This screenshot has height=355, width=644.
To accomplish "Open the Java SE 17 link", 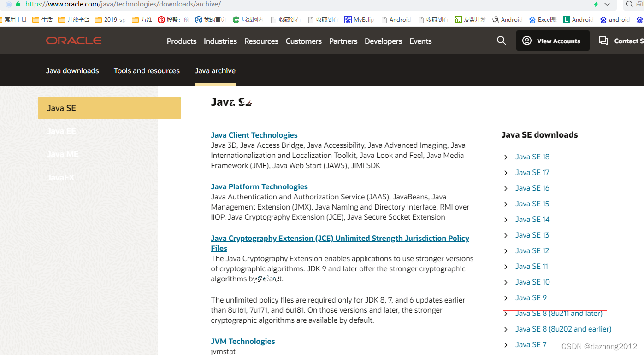I will click(532, 172).
